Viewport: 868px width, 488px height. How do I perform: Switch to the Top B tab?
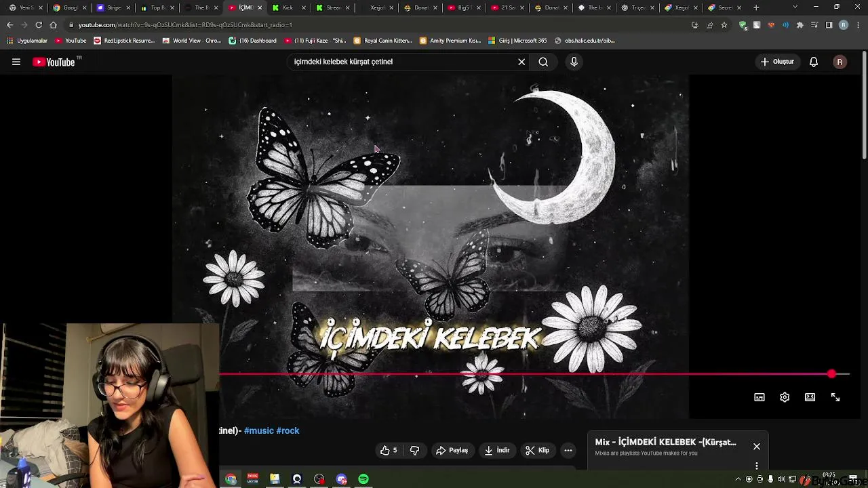click(x=157, y=7)
